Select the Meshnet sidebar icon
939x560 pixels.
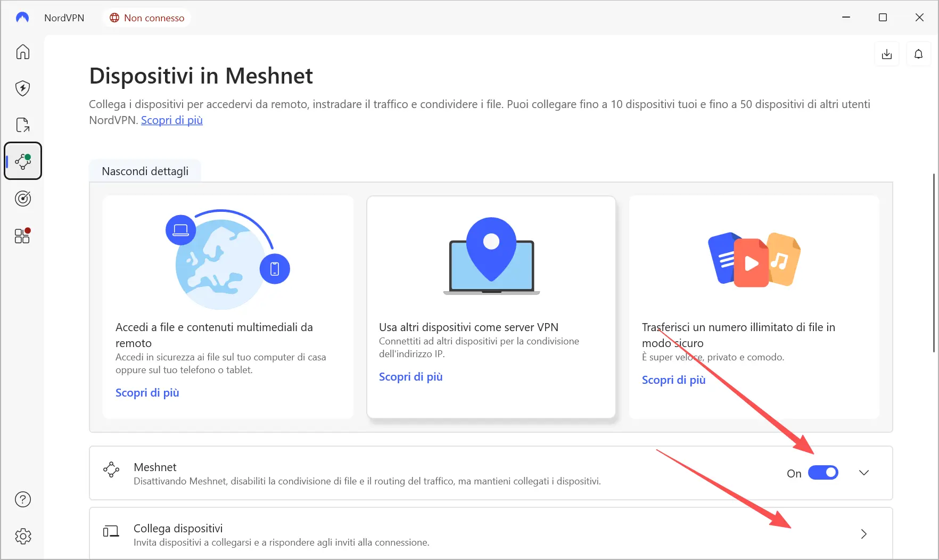click(23, 161)
